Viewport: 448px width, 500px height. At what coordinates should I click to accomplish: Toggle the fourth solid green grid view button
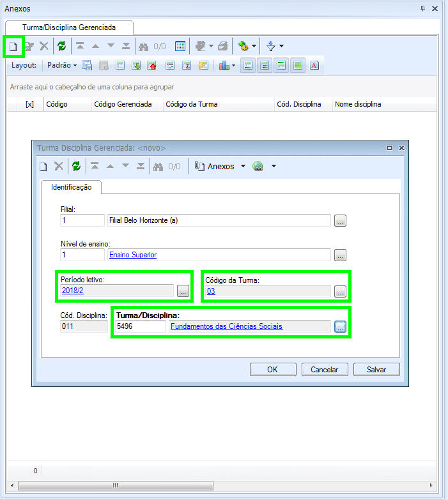[x=298, y=65]
